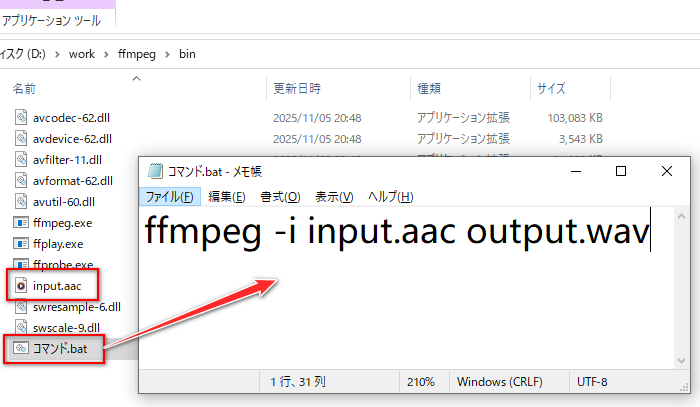Minimize the Notepad window
Screen dimensions: 700x407
[x=576, y=171]
